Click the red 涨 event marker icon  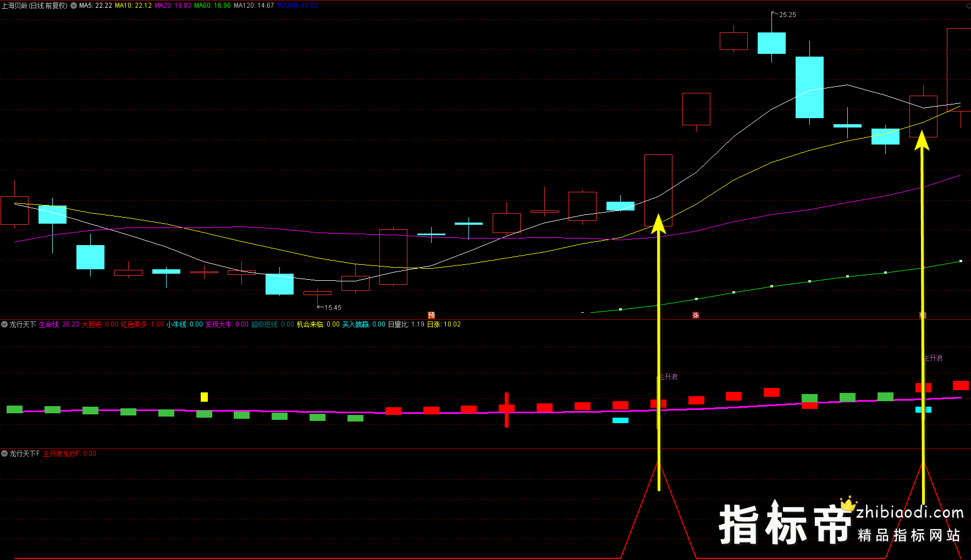point(696,315)
